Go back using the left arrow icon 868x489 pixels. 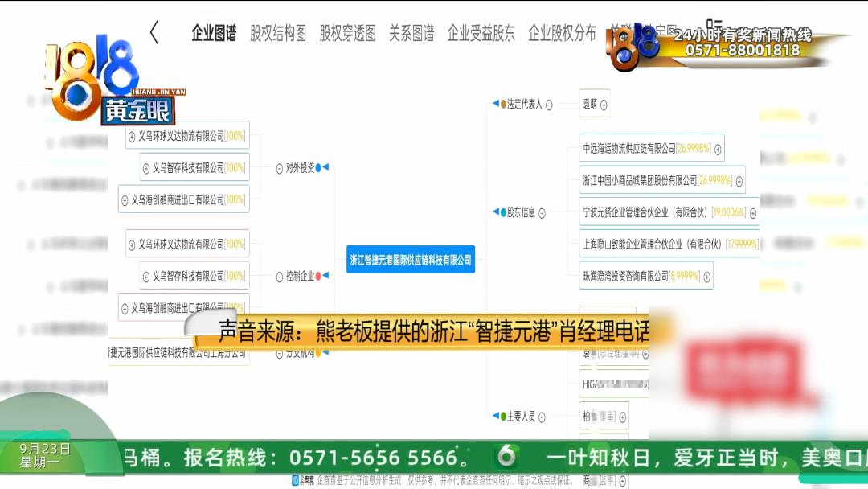(154, 33)
